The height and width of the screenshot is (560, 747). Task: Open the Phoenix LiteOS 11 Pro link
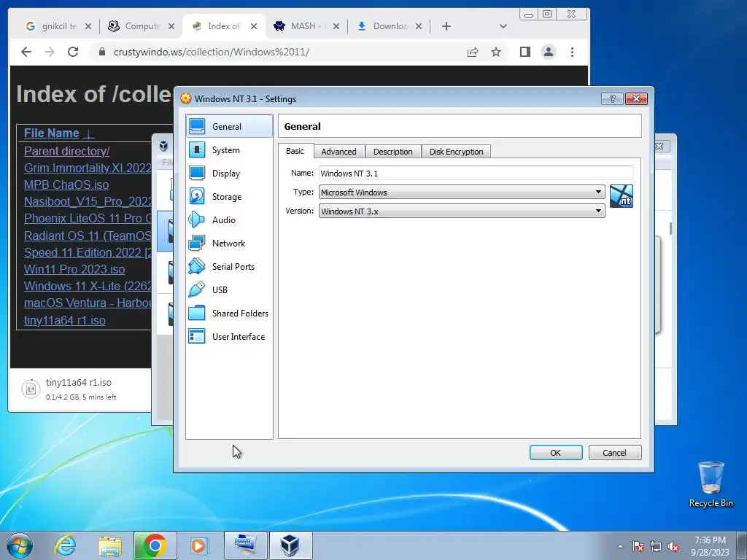click(88, 219)
